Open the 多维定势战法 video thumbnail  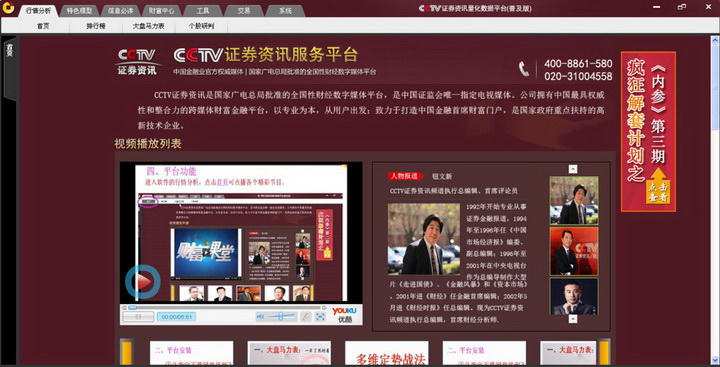coord(387,353)
